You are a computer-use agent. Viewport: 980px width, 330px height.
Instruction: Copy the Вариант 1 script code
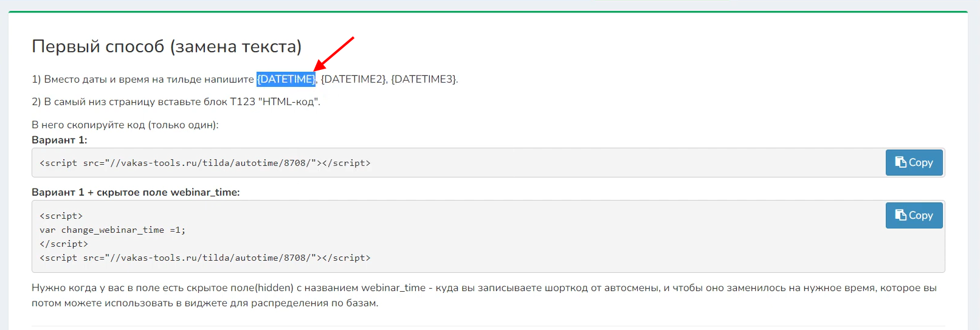pyautogui.click(x=914, y=163)
